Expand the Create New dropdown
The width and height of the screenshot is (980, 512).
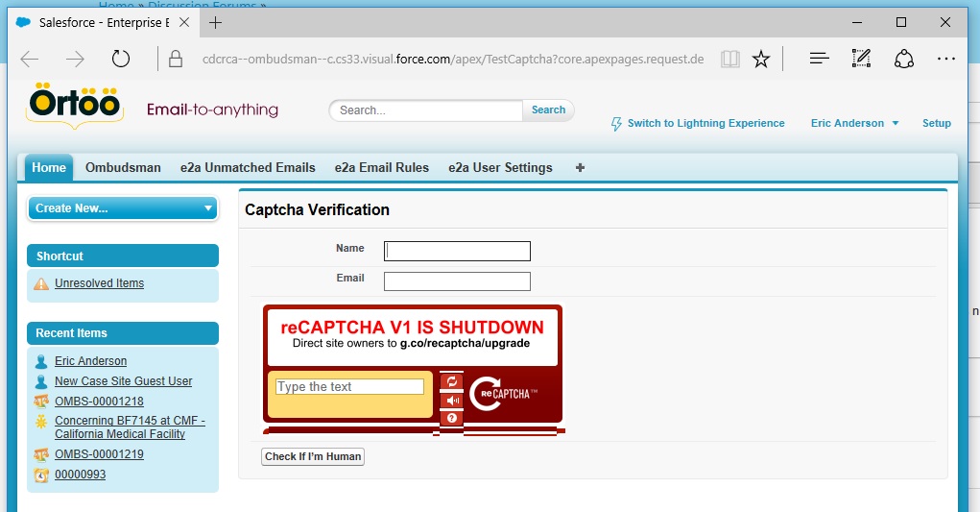[123, 208]
